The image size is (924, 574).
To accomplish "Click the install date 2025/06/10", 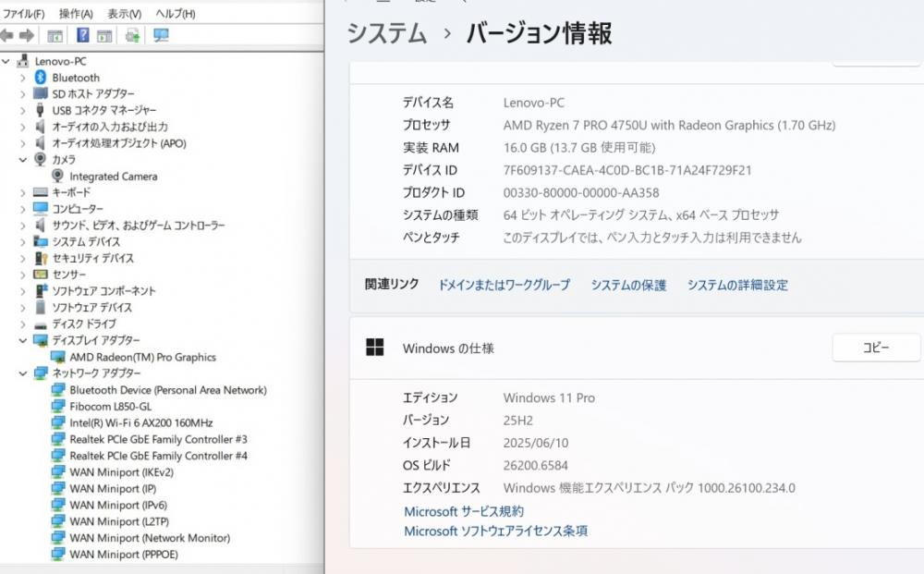I will point(535,443).
